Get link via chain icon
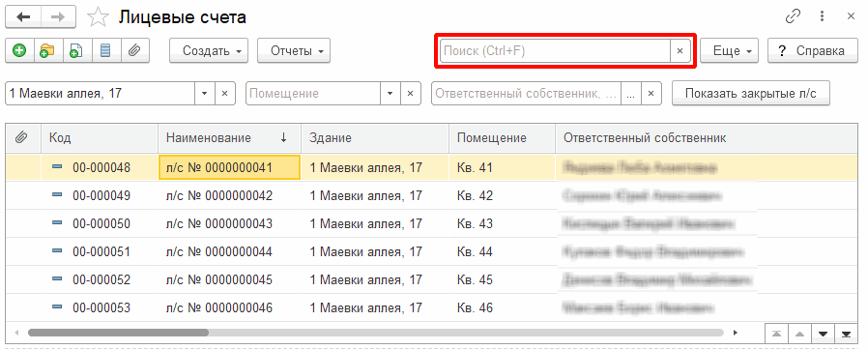 794,16
